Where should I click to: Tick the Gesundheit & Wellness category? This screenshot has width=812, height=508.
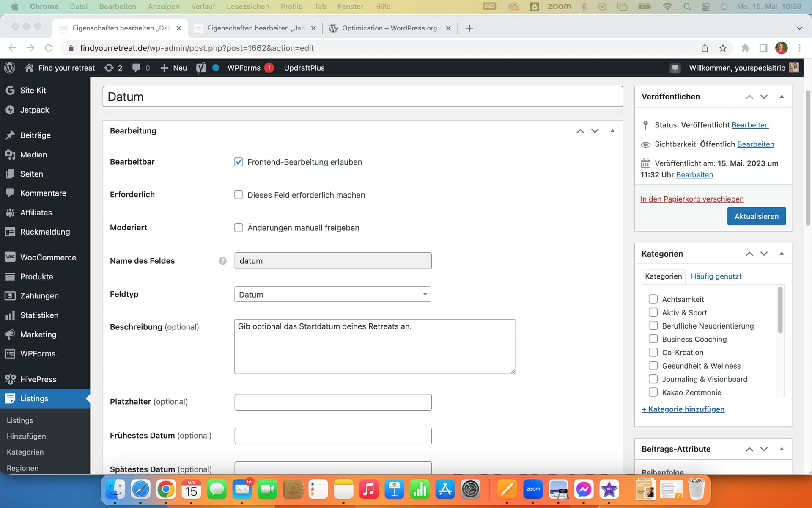653,366
